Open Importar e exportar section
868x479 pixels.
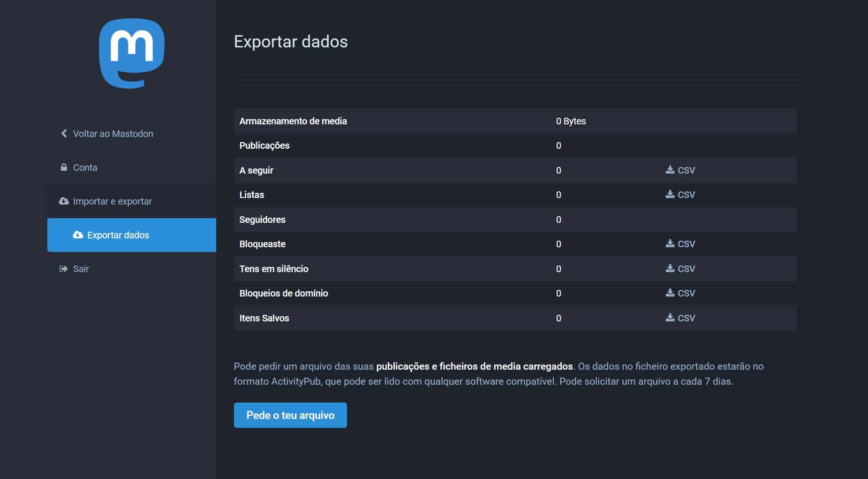point(112,201)
